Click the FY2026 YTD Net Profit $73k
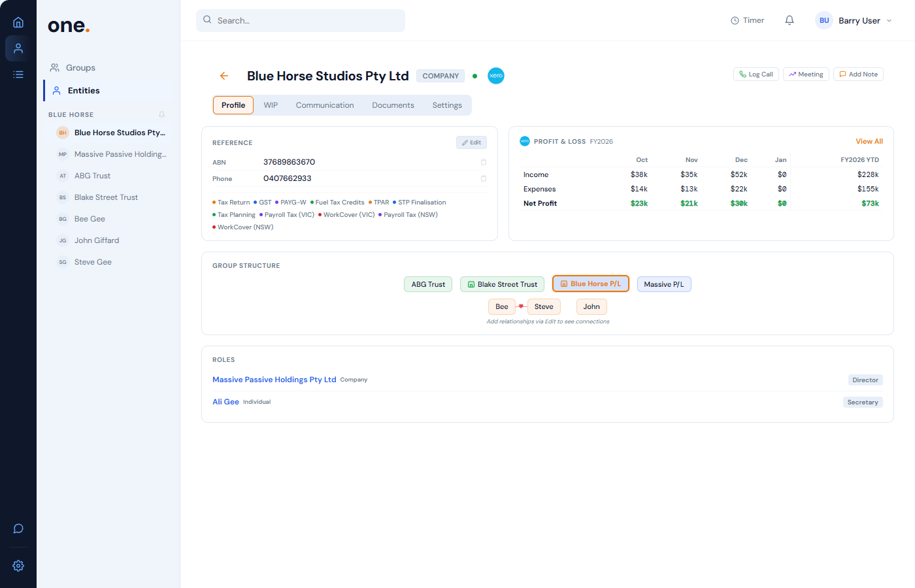 [871, 203]
